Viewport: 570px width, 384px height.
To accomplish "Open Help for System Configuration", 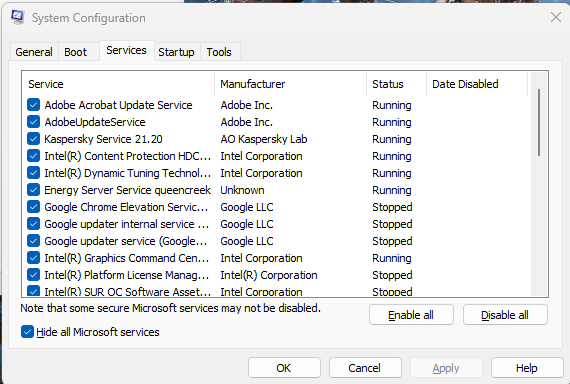I will (527, 368).
